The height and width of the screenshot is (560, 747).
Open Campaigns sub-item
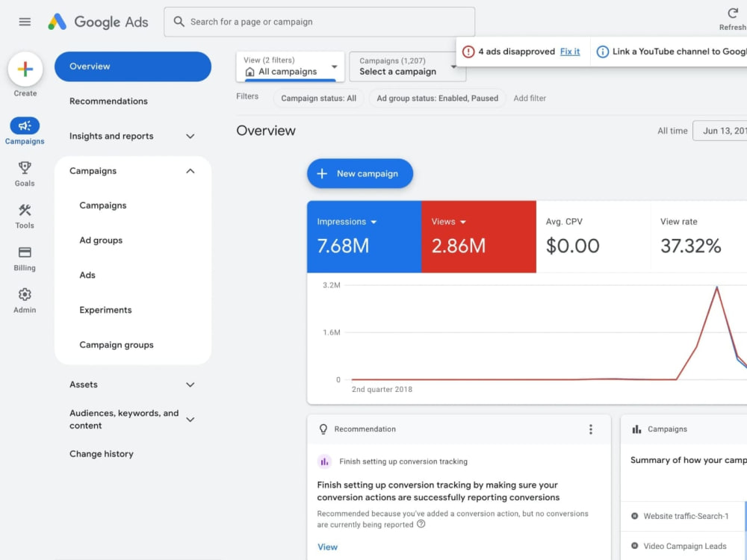pos(103,205)
